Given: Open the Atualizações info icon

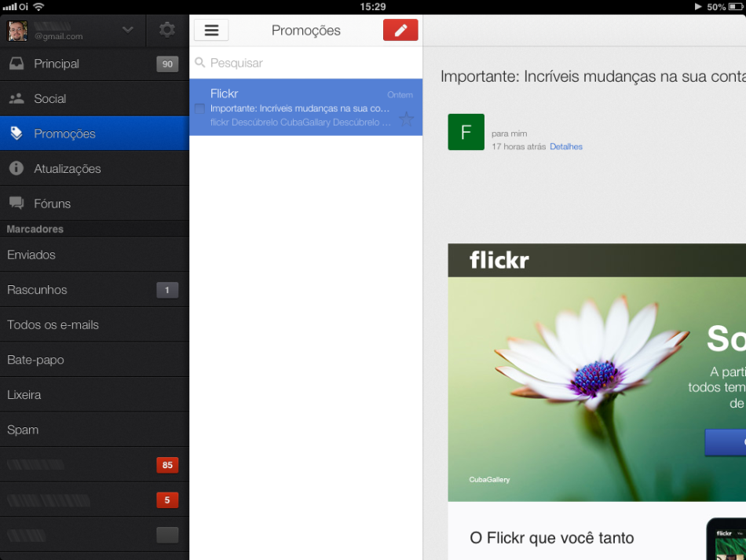Looking at the screenshot, I should (x=16, y=169).
